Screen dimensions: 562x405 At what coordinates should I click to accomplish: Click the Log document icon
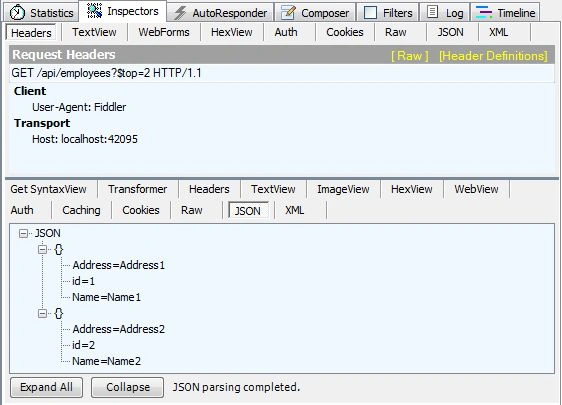tap(433, 12)
